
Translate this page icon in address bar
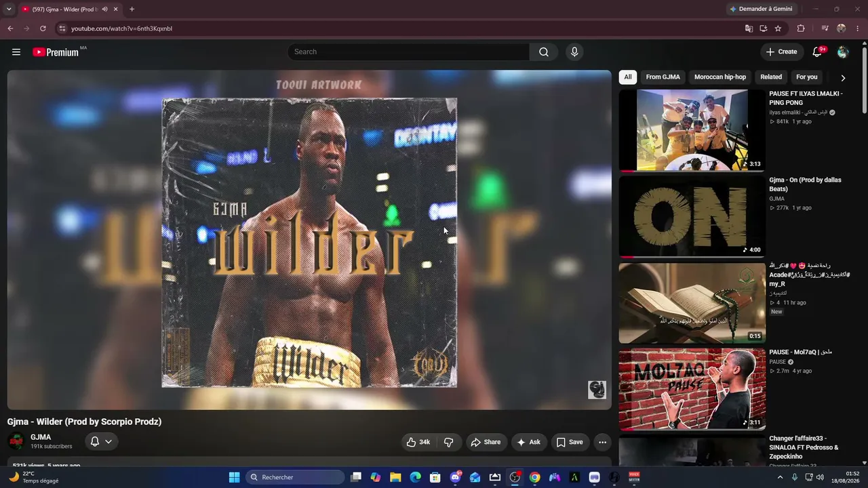749,28
